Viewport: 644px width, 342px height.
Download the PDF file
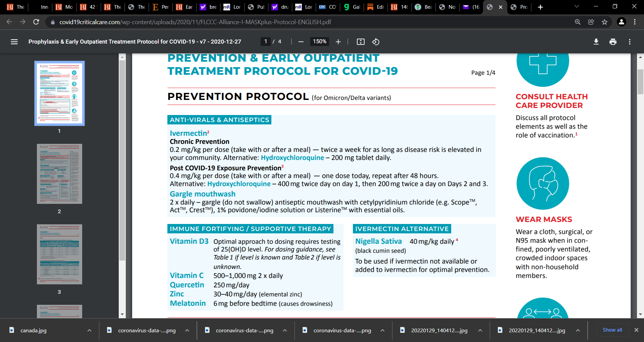point(596,42)
